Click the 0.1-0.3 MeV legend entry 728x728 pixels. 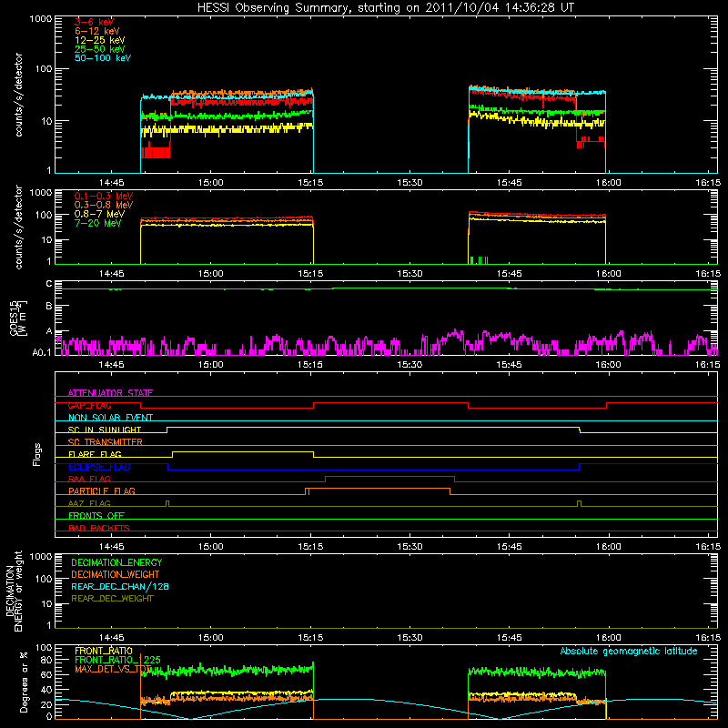pos(104,196)
